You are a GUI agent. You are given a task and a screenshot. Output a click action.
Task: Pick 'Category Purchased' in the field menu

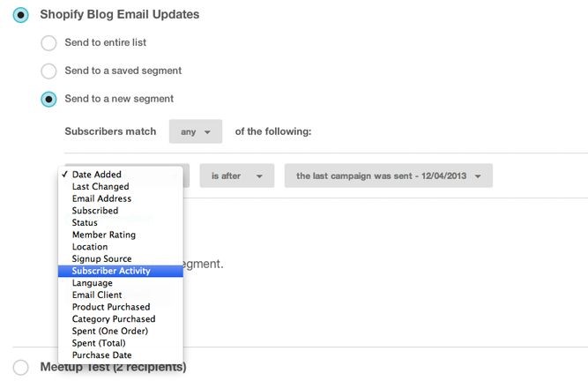pos(121,318)
